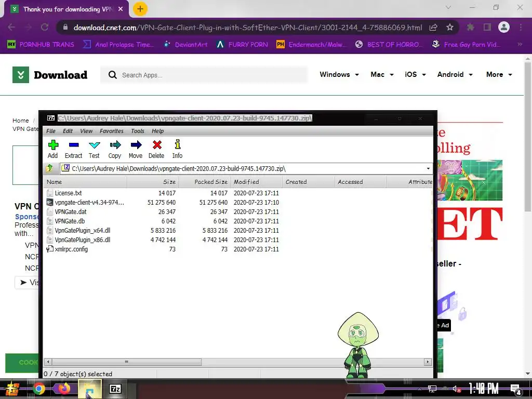This screenshot has height=399, width=532.
Task: Select the Copy toolbar icon
Action: click(x=115, y=149)
